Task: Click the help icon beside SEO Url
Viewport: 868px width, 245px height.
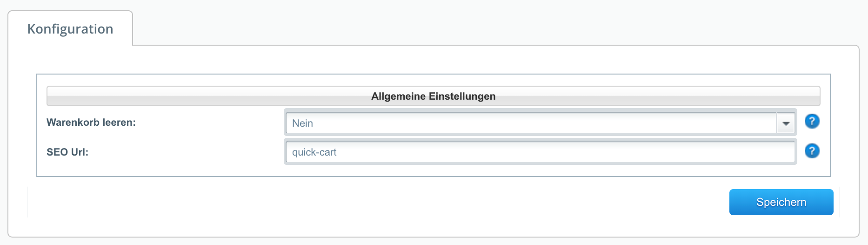Action: 812,151
